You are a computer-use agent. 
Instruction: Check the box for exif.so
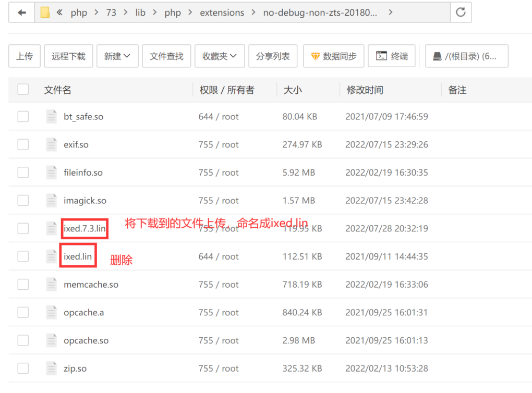click(23, 144)
